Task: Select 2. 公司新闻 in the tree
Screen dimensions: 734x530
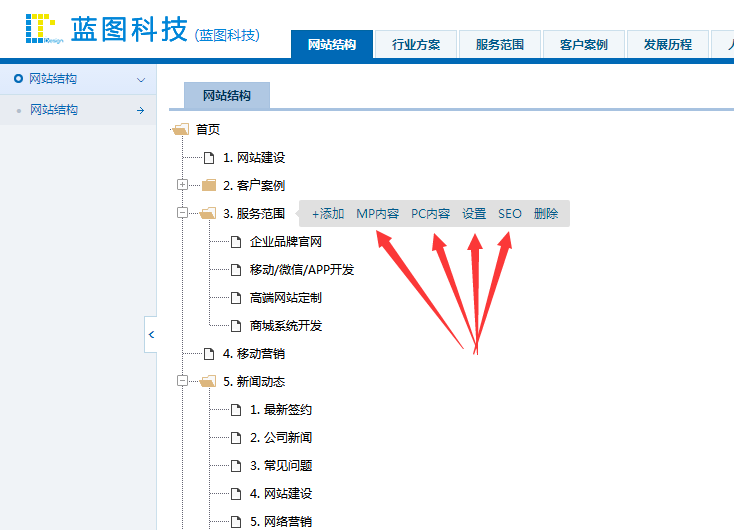Action: [x=281, y=438]
